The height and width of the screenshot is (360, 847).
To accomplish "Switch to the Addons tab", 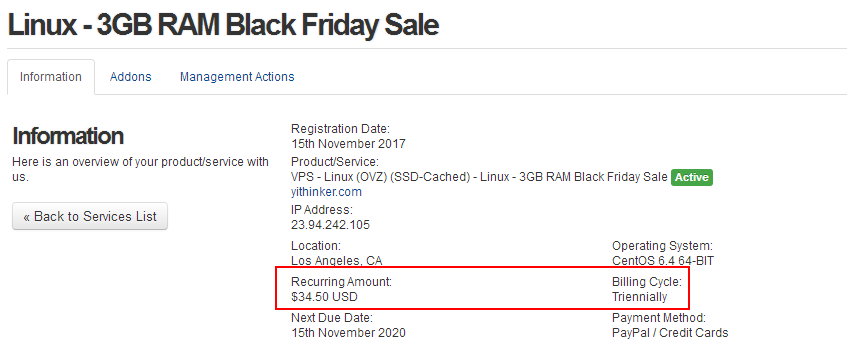I will click(x=131, y=77).
